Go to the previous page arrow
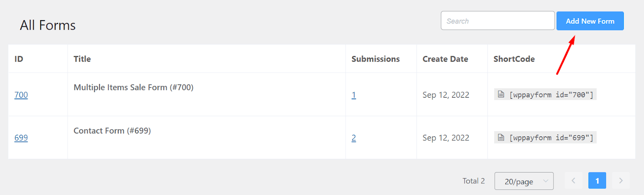The image size is (644, 195). pyautogui.click(x=573, y=181)
